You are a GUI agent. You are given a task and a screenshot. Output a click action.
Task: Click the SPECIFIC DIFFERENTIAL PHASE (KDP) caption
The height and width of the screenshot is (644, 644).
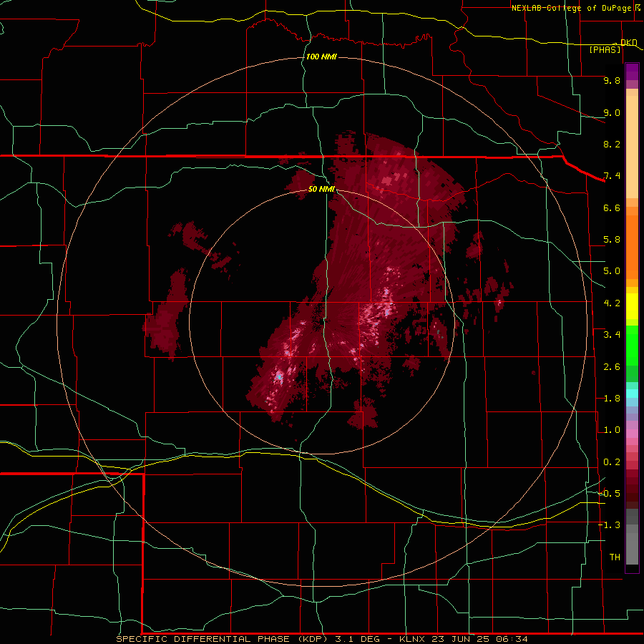click(x=223, y=639)
